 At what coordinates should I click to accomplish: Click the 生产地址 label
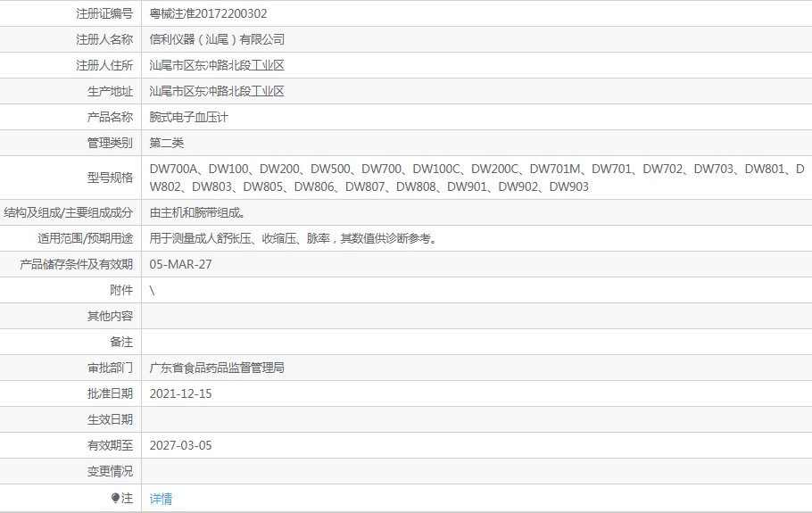point(111,91)
